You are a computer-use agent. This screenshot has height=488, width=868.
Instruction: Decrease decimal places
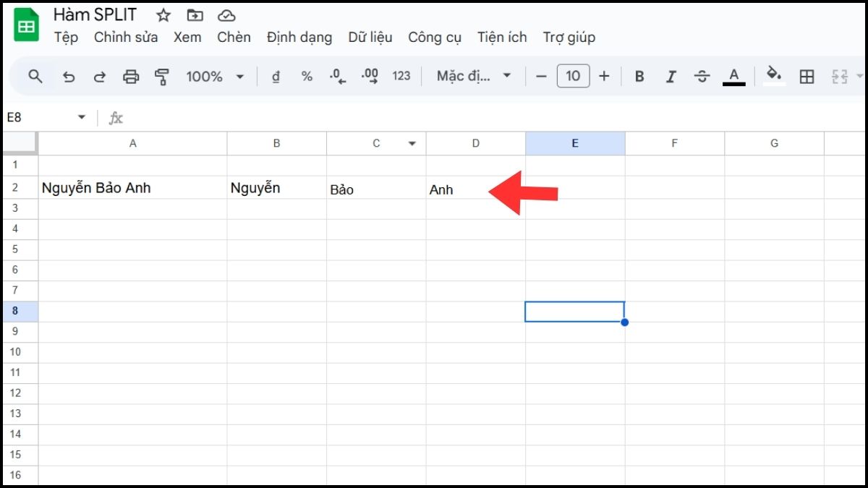[x=336, y=76]
